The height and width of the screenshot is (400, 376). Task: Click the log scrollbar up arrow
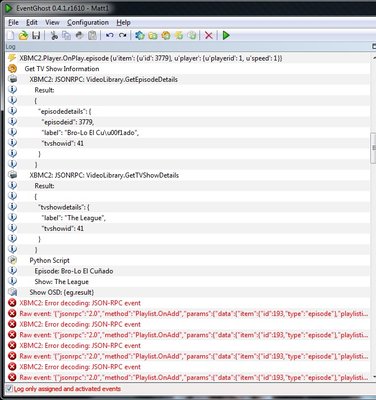point(373,57)
